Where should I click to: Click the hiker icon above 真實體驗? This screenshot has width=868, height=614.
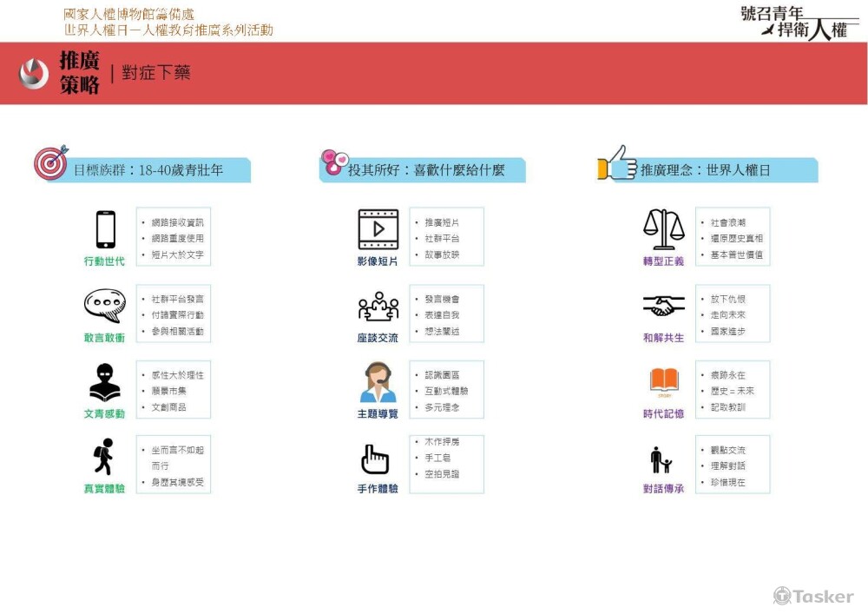(x=104, y=458)
